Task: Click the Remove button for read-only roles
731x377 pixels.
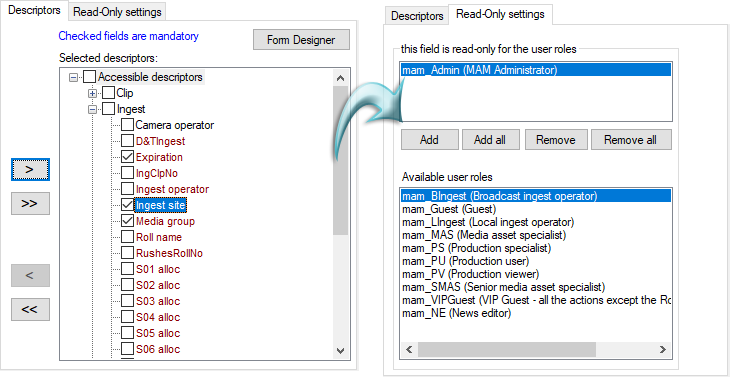Action: (555, 140)
